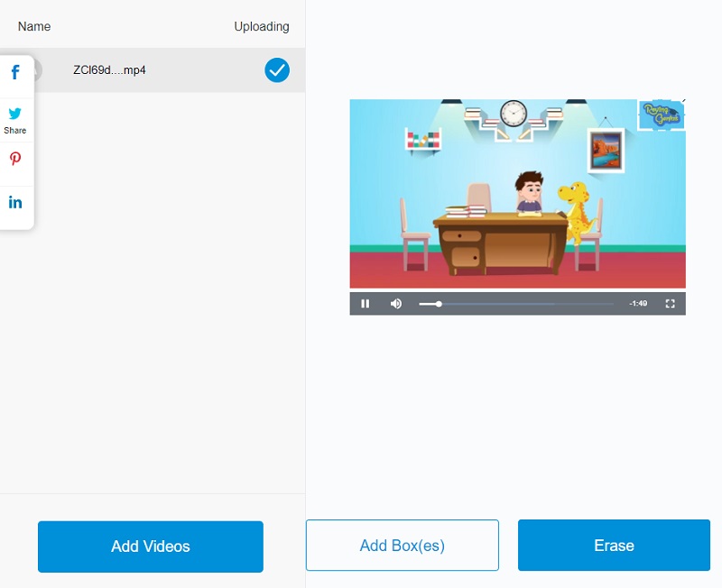Click the Raving Genius logo on the video

(660, 113)
